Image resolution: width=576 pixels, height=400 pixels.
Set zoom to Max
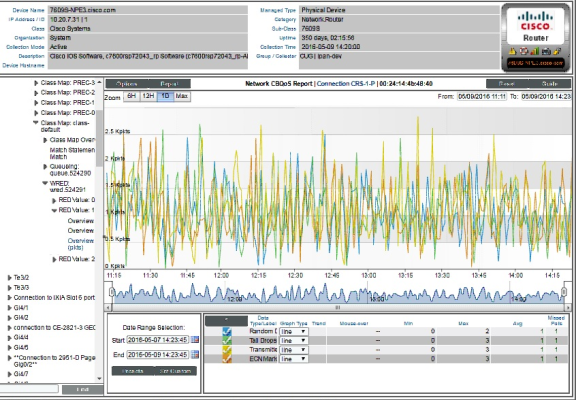(x=182, y=96)
